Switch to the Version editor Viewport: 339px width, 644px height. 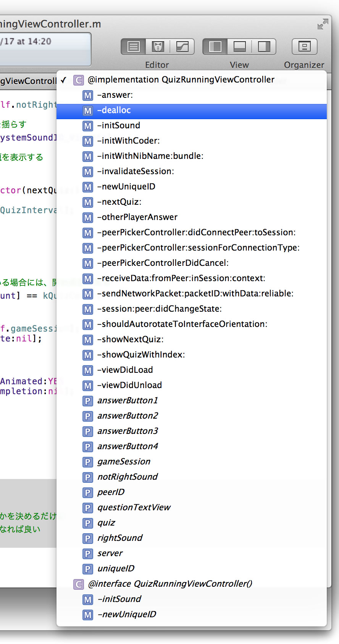182,47
